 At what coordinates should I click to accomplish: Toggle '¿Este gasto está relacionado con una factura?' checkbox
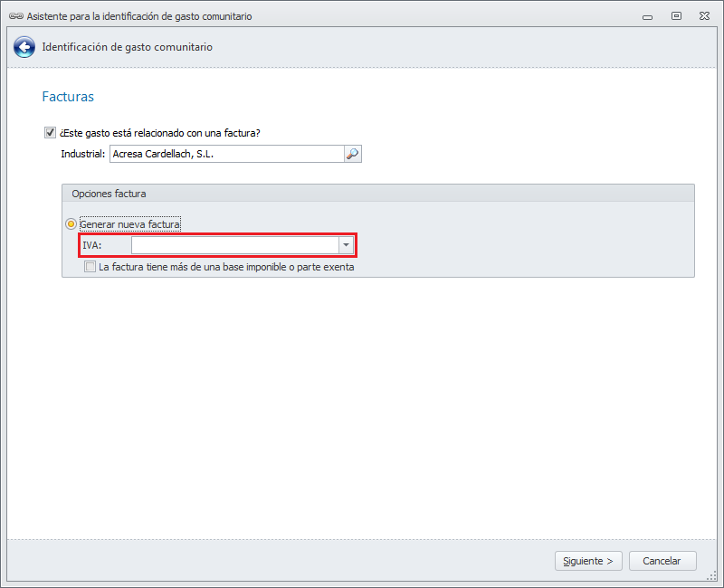coord(50,133)
